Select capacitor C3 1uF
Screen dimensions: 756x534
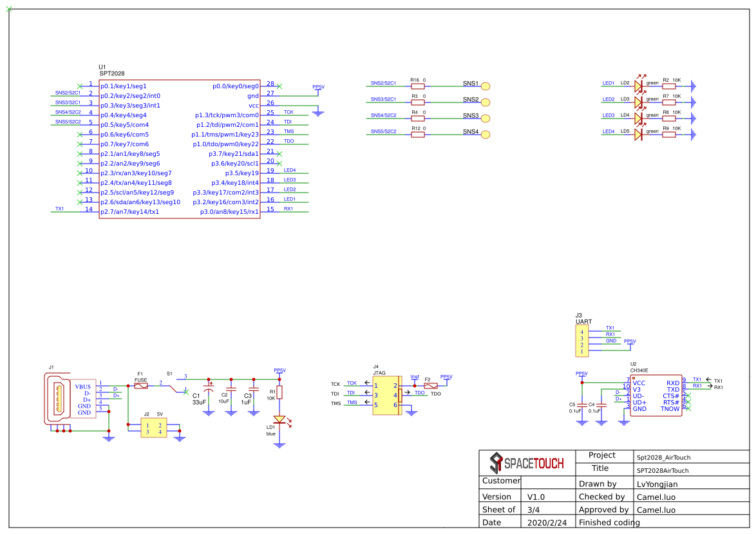click(x=254, y=388)
